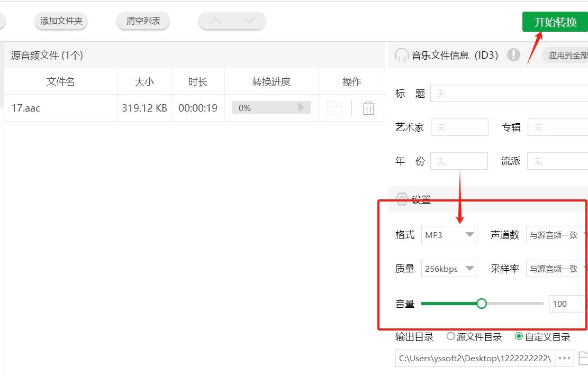The height and width of the screenshot is (376, 588).
Task: Click the output path text field
Action: 474,358
